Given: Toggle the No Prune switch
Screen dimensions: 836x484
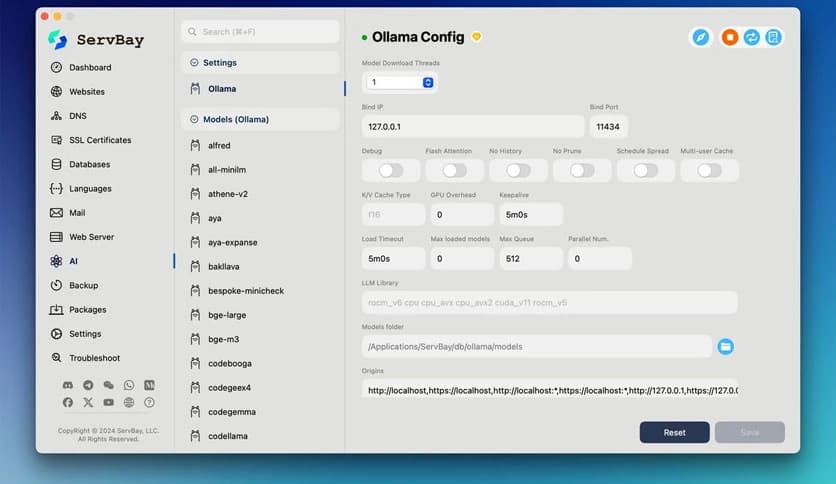Looking at the screenshot, I should click(x=582, y=171).
